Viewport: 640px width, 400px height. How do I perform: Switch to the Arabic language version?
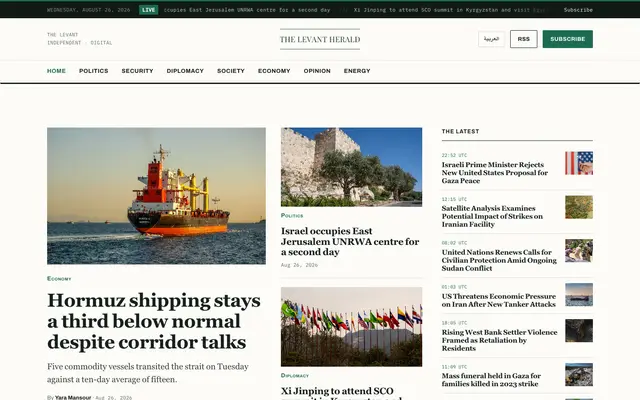[x=491, y=39]
